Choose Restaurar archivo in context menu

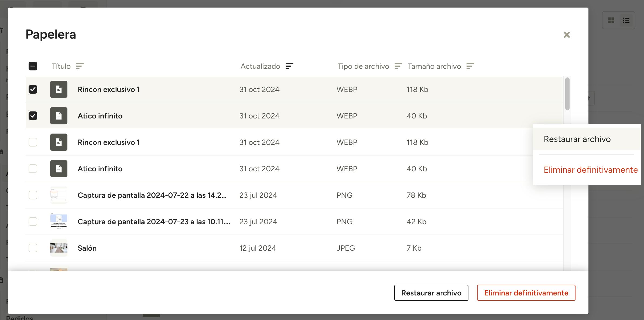(x=577, y=139)
